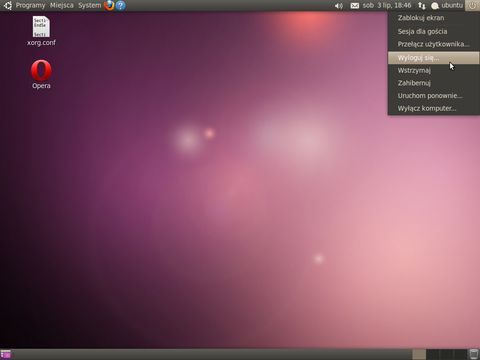This screenshot has width=480, height=360.
Task: Open the Trash icon in bottom panel
Action: coord(474,354)
